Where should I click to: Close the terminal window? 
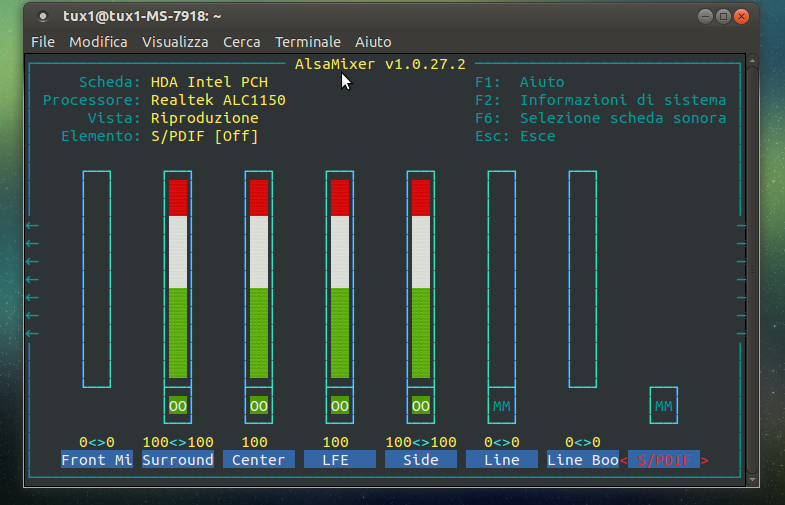pyautogui.click(x=741, y=17)
